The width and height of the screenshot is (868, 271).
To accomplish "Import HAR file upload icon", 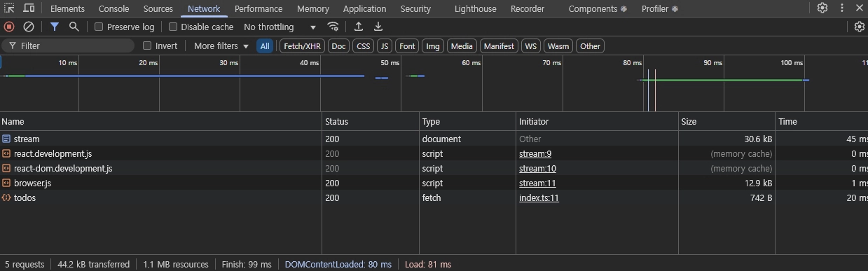I will [359, 27].
